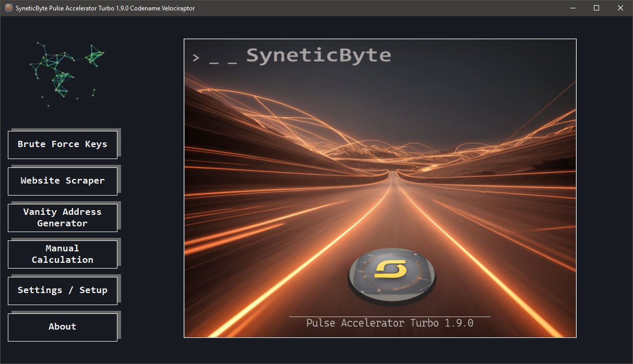Click the SyneticByte splash banner heading

318,55
